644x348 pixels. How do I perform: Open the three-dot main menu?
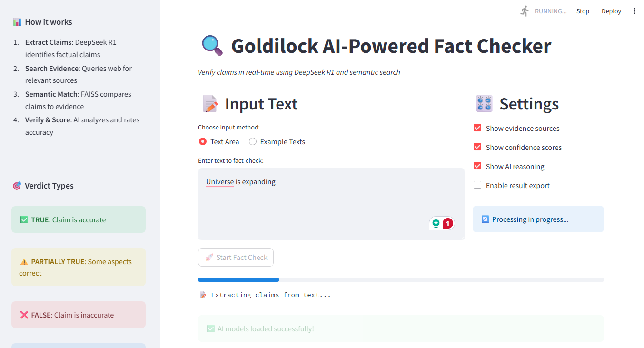click(634, 11)
